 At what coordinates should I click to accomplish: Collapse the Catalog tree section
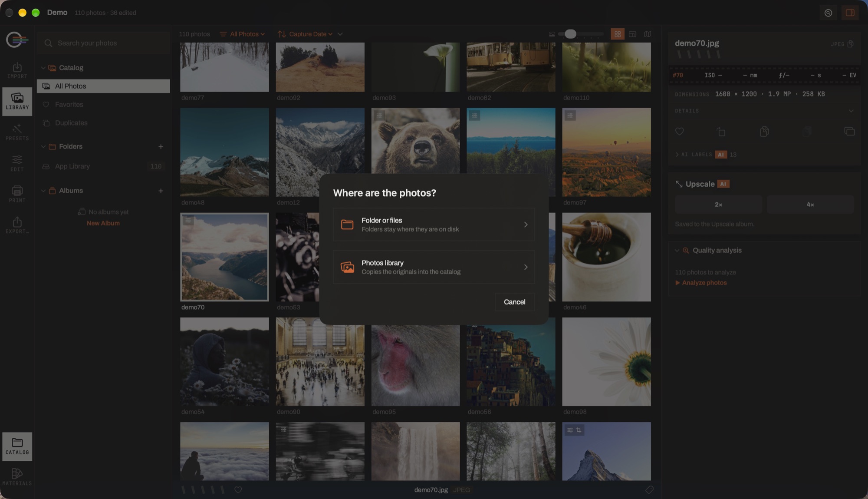pyautogui.click(x=43, y=68)
